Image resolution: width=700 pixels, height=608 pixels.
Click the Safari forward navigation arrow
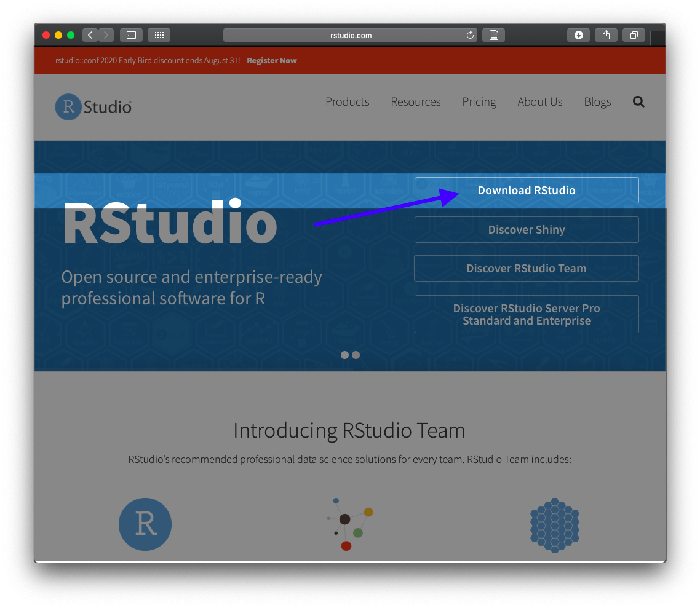click(x=106, y=35)
